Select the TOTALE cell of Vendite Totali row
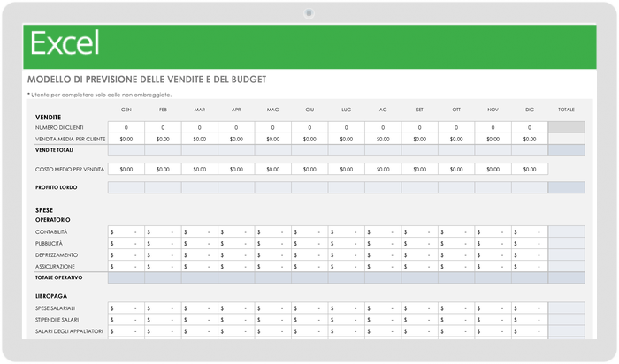The image size is (619, 364). coord(567,150)
